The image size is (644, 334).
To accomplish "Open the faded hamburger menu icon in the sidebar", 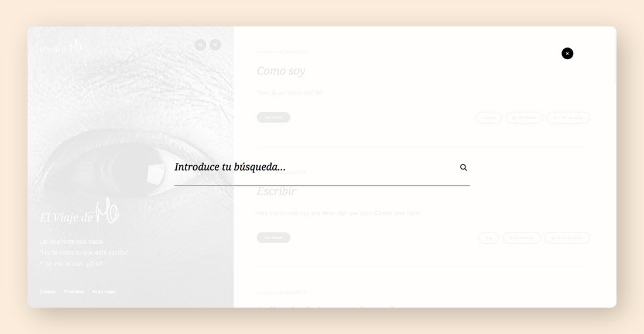I will pos(215,45).
